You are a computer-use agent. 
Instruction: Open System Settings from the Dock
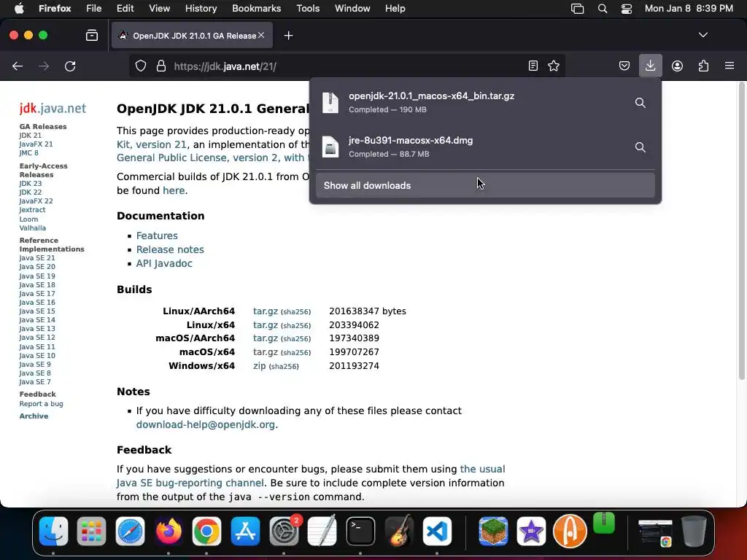point(284,531)
